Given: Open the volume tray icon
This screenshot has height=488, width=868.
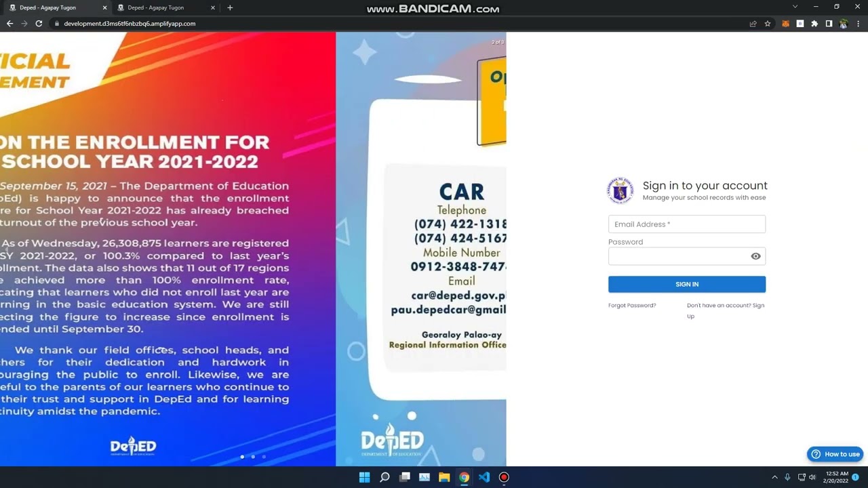Looking at the screenshot, I should 812,477.
